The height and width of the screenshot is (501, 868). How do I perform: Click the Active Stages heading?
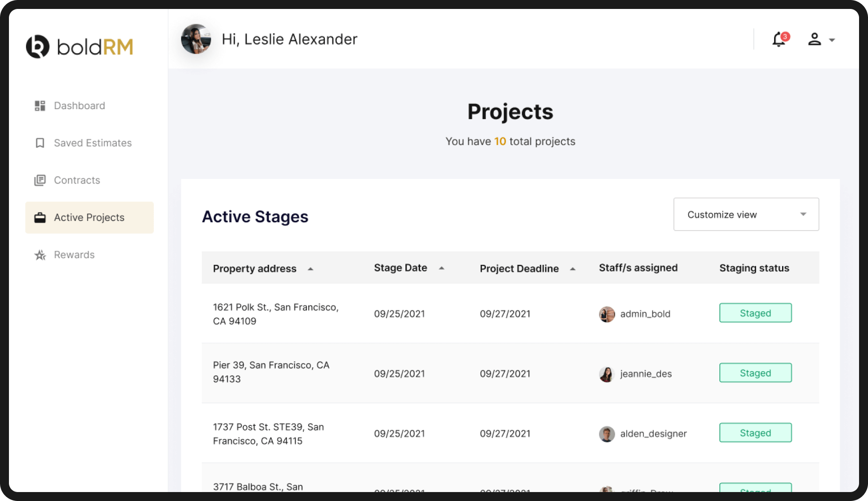[255, 217]
